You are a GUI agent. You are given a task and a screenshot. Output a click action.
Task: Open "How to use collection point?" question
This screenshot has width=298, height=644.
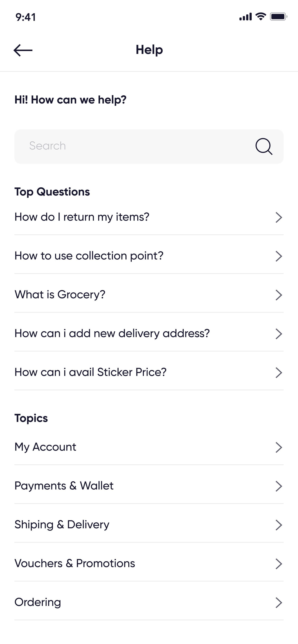(x=89, y=256)
